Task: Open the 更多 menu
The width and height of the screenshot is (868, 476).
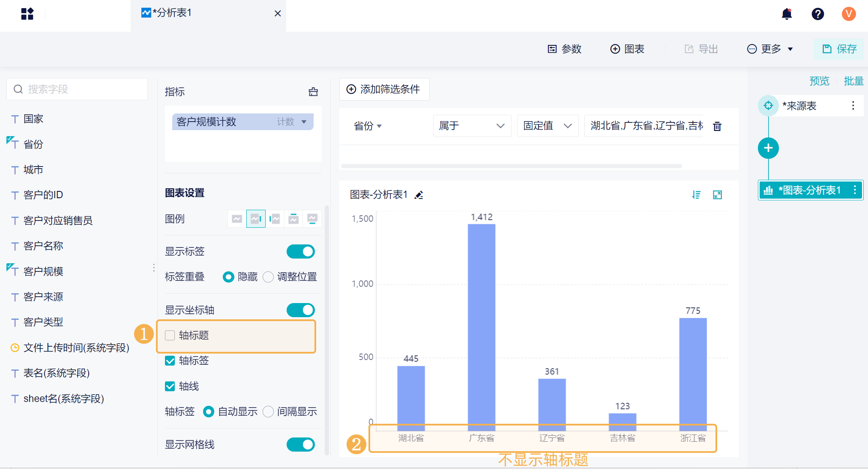Action: pyautogui.click(x=770, y=49)
